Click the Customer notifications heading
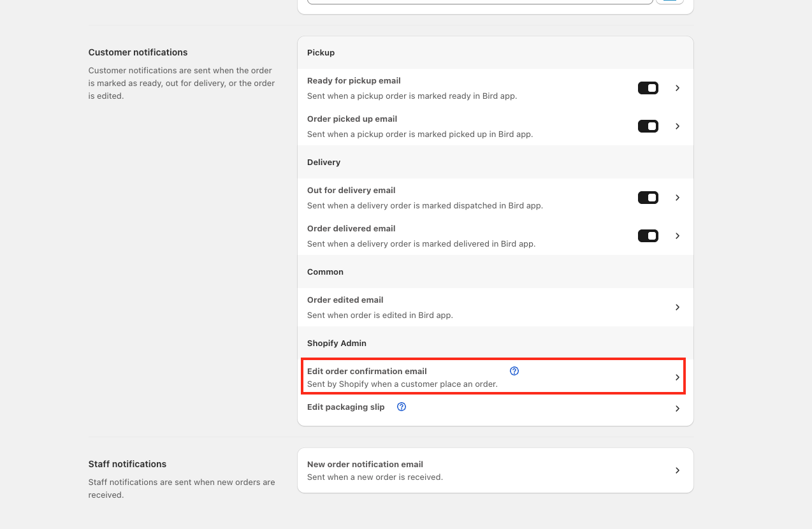The width and height of the screenshot is (812, 529). click(138, 52)
